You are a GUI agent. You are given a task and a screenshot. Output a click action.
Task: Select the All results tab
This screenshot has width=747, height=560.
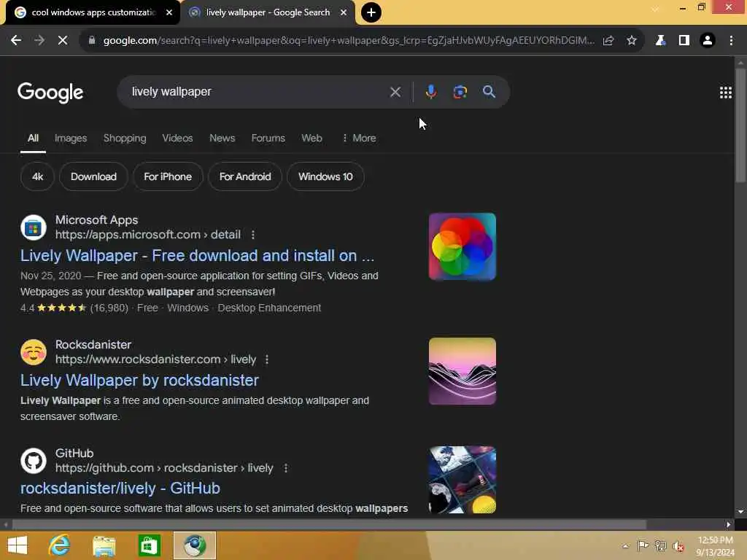click(33, 138)
